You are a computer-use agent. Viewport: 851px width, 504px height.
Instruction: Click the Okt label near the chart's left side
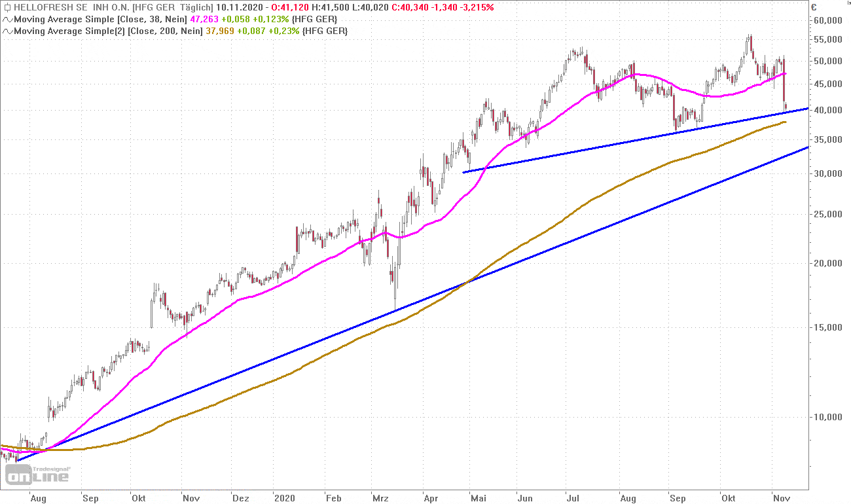(x=137, y=498)
